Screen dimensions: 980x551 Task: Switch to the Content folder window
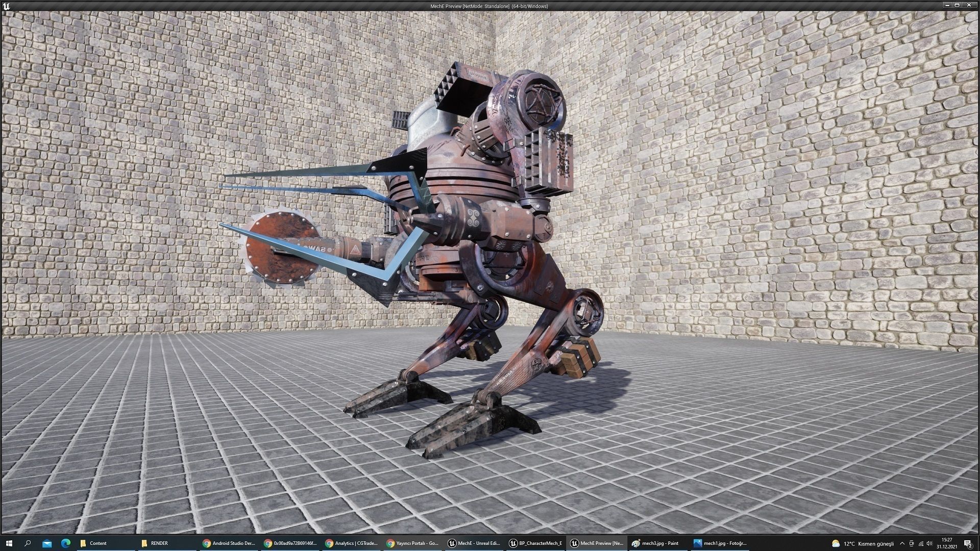(98, 543)
